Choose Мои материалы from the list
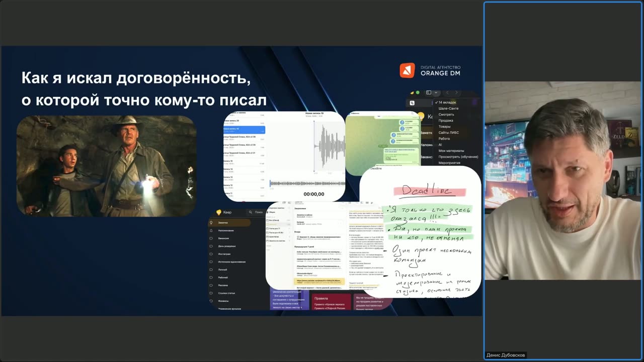Viewport: 644px width, 362px height. 451,151
